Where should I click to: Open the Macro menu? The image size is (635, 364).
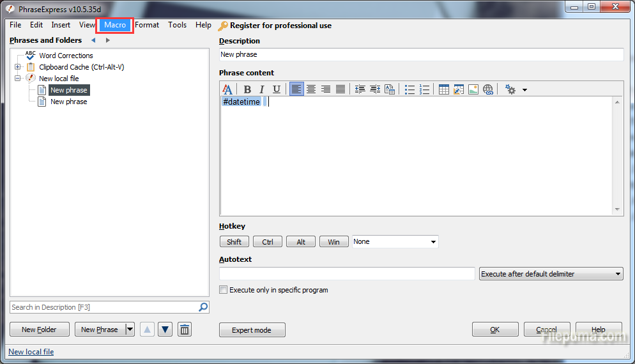tap(115, 25)
